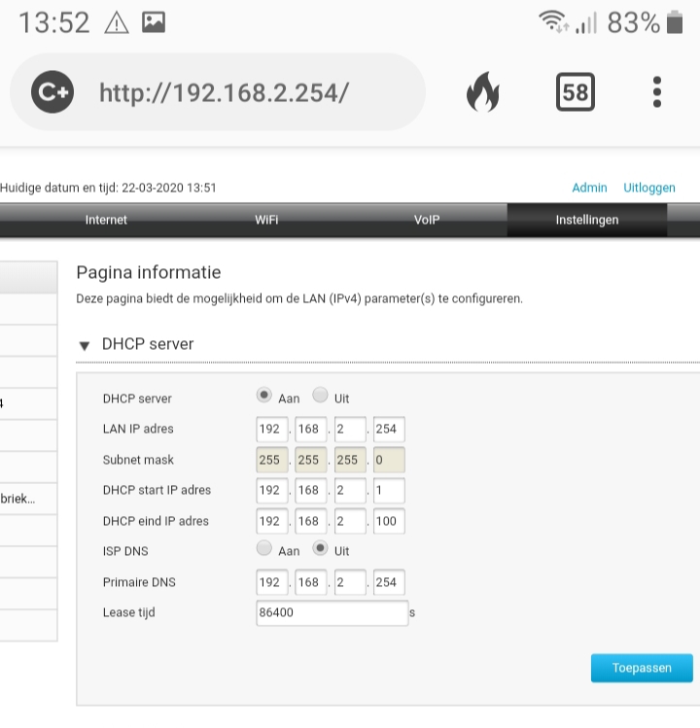This screenshot has width=700, height=728.
Task: Click the LAN IP adres last octet 254
Action: click(389, 429)
